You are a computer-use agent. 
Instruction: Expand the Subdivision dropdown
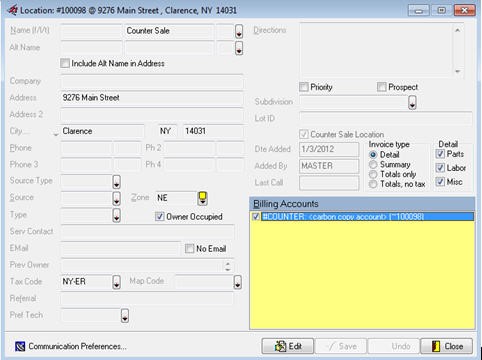(412, 102)
